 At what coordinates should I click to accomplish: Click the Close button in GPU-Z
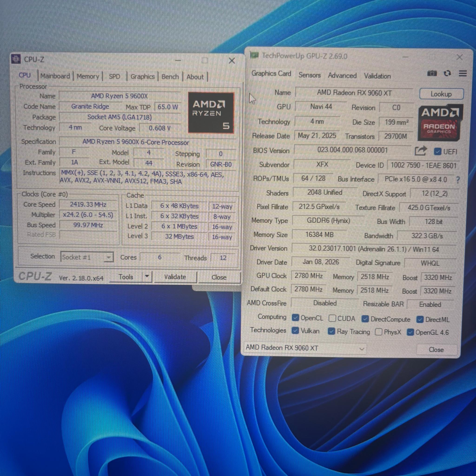pyautogui.click(x=436, y=350)
